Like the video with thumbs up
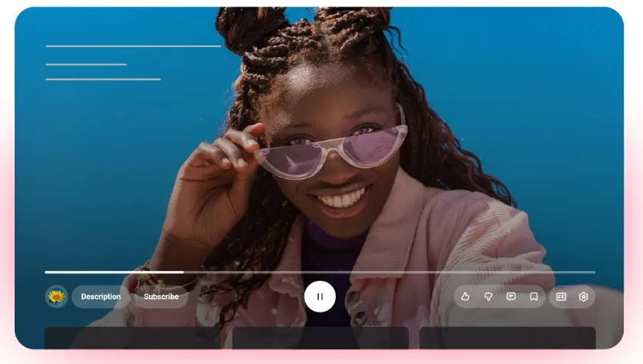The width and height of the screenshot is (643, 364). coord(465,296)
